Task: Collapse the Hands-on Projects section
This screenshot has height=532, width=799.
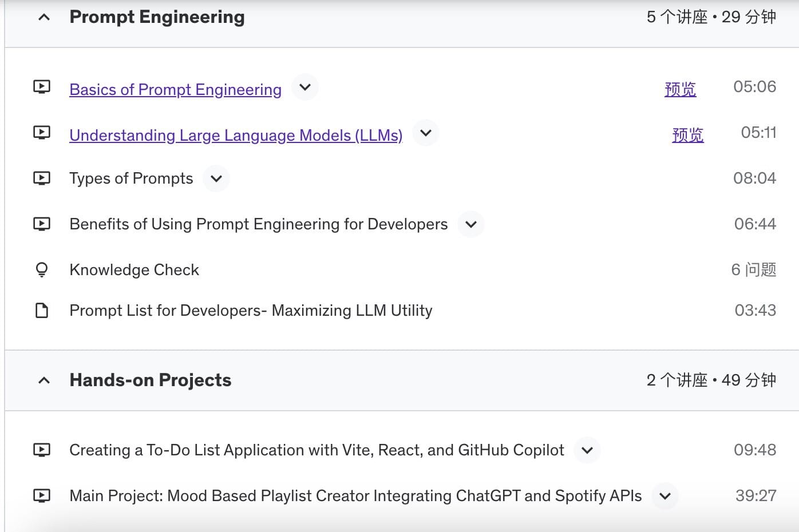Action: (x=44, y=380)
